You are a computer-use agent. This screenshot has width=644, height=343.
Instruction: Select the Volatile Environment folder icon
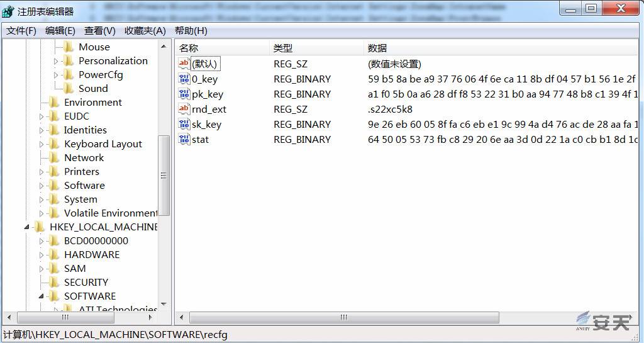click(54, 213)
